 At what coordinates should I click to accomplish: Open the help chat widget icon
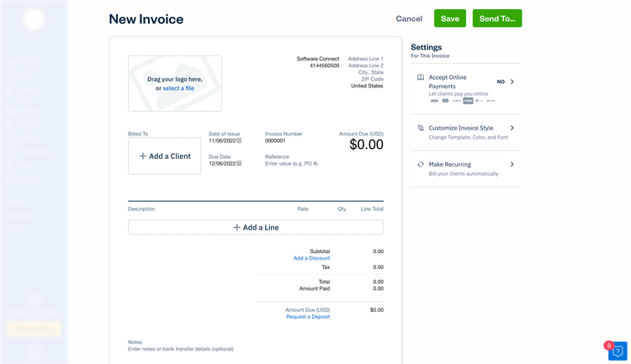[618, 351]
